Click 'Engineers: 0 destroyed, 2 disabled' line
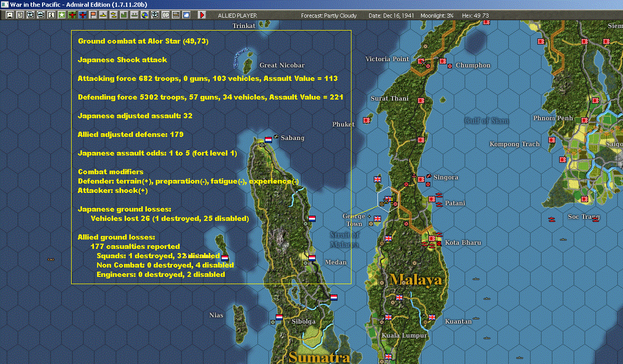 (161, 274)
